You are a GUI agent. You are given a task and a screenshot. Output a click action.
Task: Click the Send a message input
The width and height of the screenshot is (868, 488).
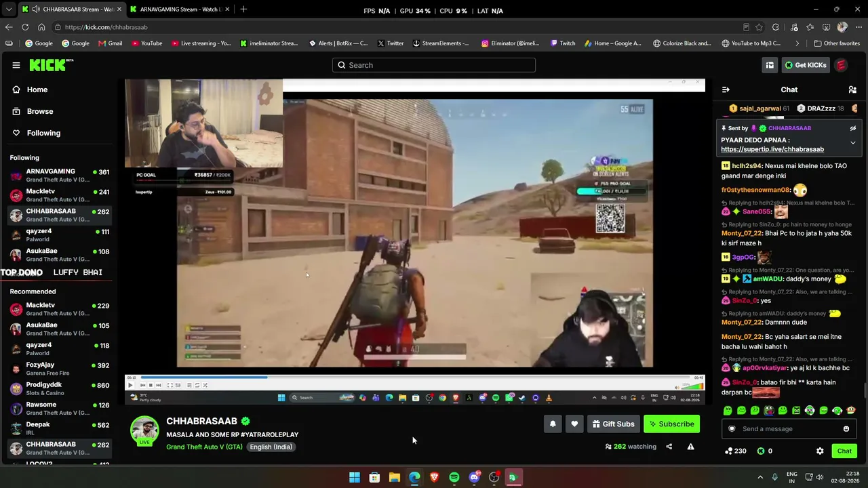coord(789,428)
